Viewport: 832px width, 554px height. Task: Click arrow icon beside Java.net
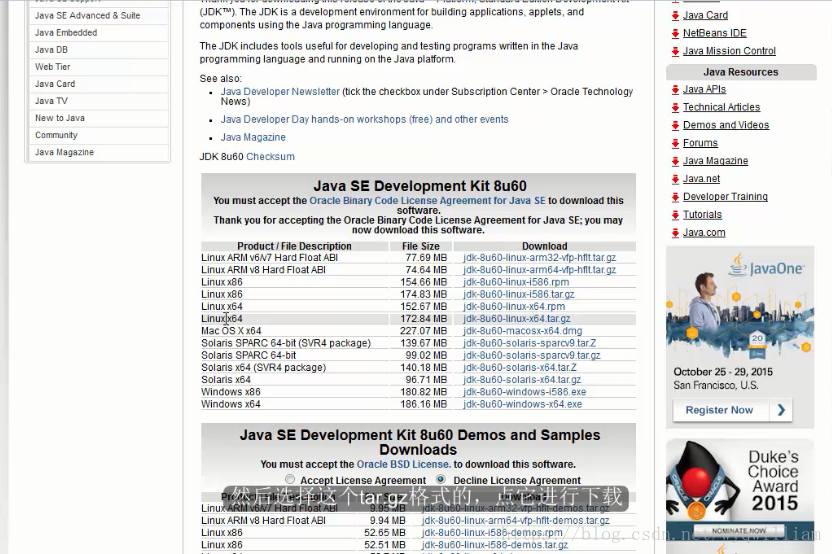pos(675,179)
